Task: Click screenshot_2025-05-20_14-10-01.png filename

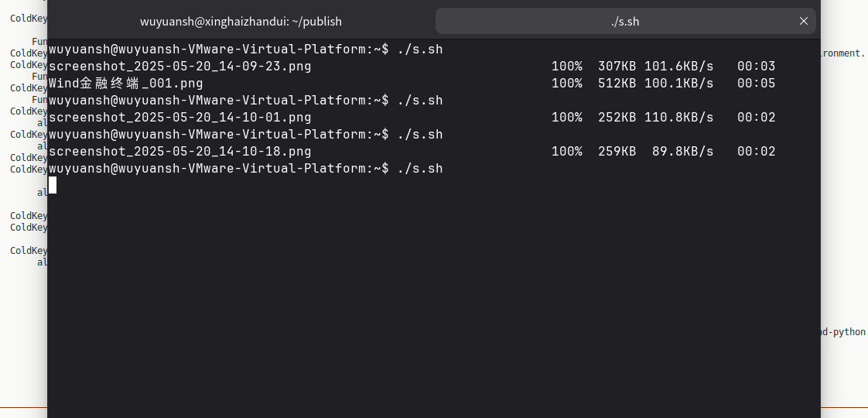Action: tap(179, 118)
